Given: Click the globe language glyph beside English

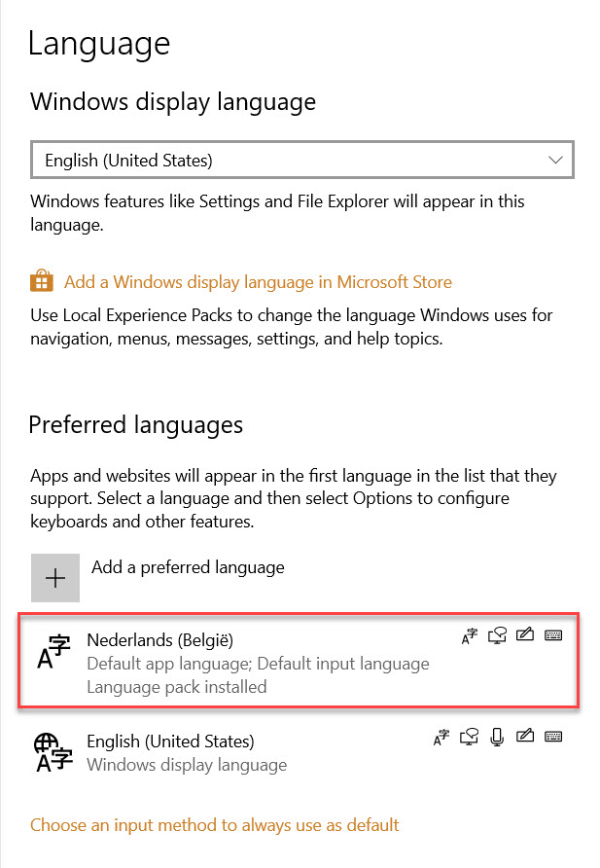Looking at the screenshot, I should [54, 753].
